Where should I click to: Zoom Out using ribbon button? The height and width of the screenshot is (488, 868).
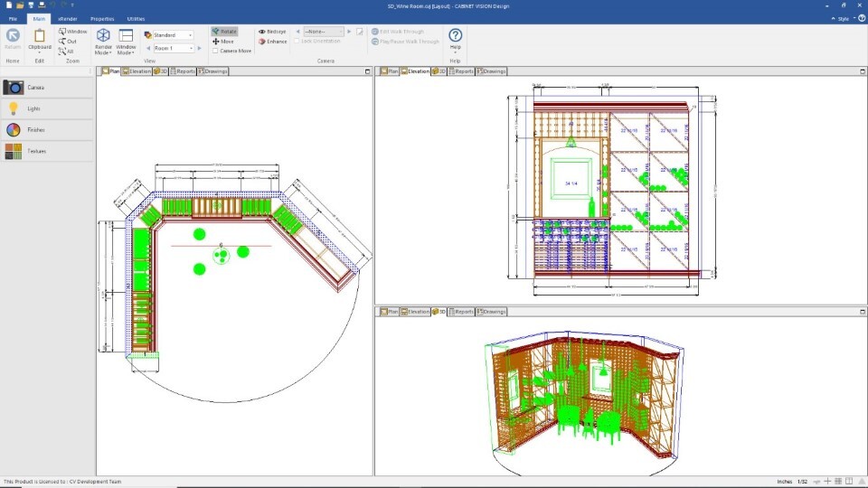click(x=68, y=42)
